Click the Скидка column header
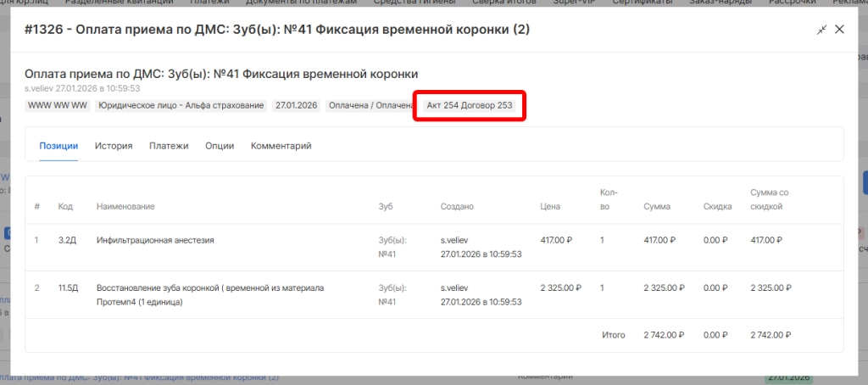This screenshot has height=385, width=868. [717, 207]
